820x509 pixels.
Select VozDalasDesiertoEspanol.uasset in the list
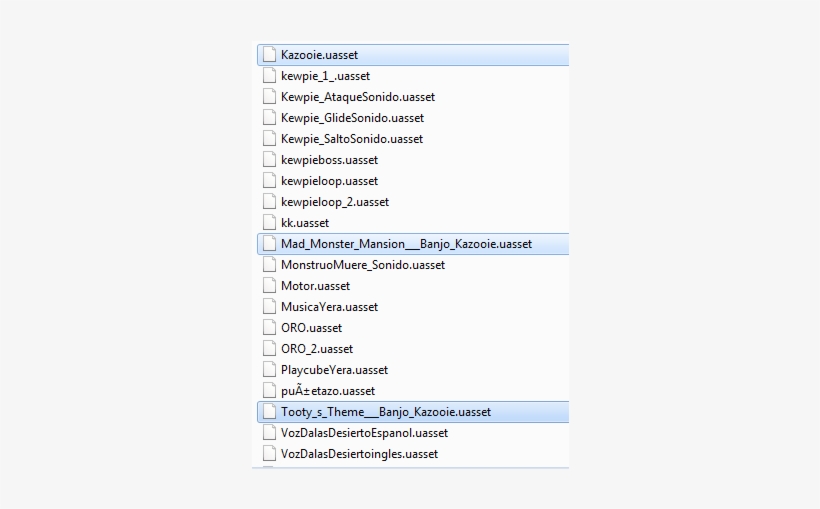(364, 433)
